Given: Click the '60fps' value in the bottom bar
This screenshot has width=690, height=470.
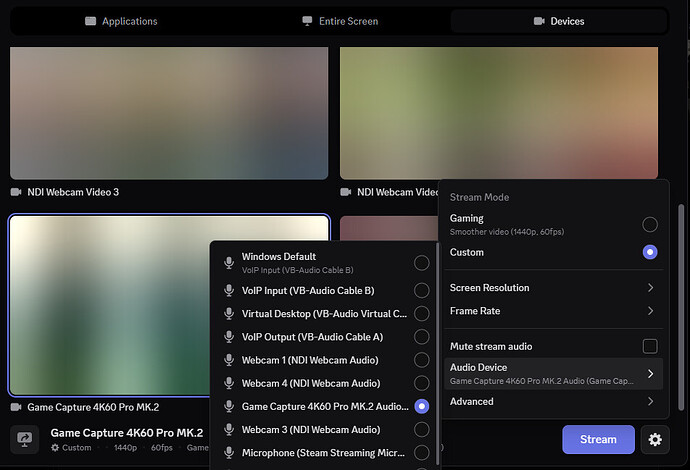Looking at the screenshot, I should pyautogui.click(x=161, y=448).
